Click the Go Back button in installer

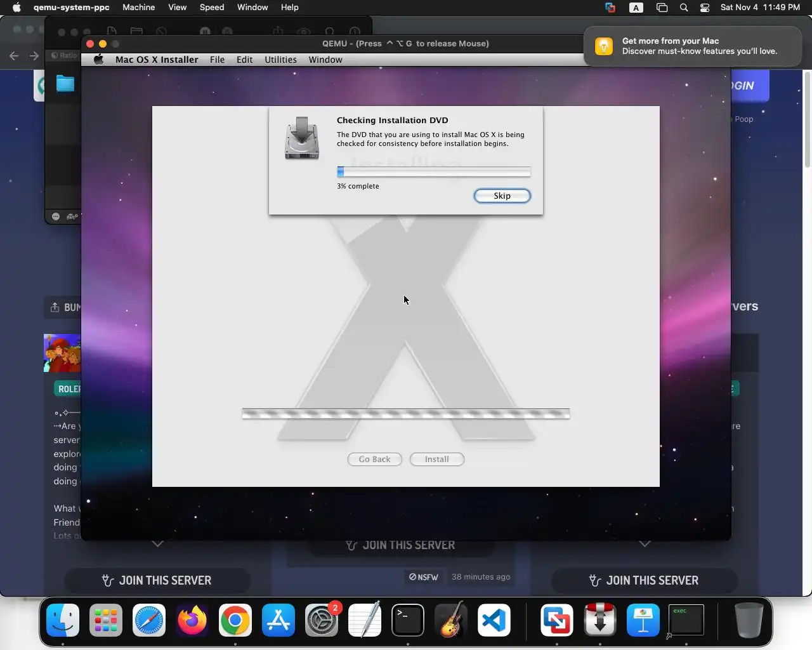click(x=374, y=459)
